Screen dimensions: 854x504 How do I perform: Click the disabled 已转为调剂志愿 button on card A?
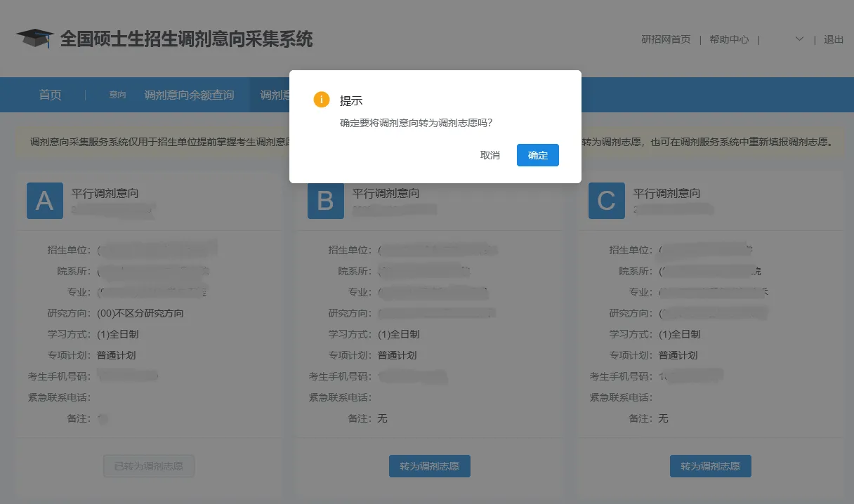coord(149,465)
